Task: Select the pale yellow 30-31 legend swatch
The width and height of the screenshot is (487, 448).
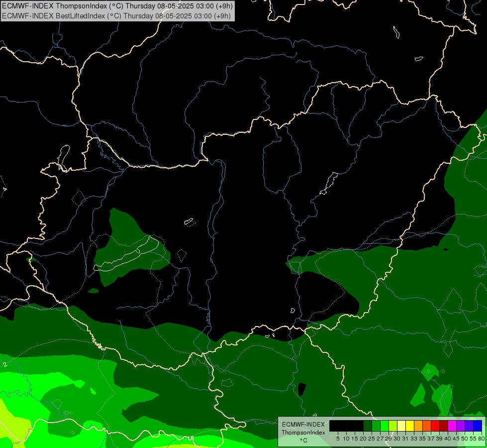Action: [401, 426]
